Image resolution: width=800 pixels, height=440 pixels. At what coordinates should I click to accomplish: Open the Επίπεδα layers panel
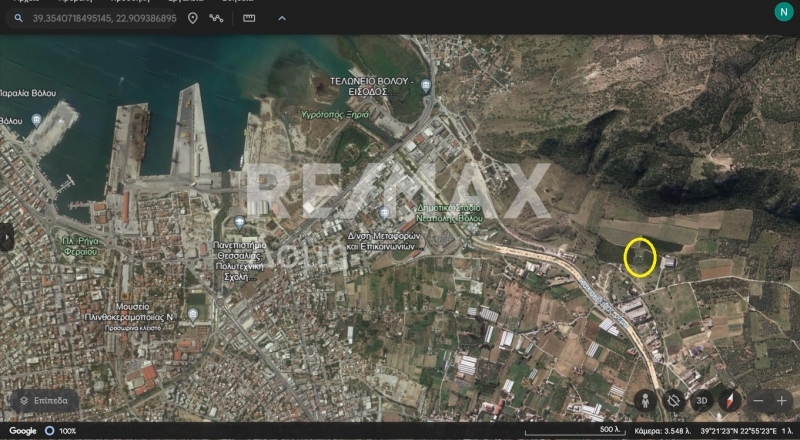pyautogui.click(x=44, y=401)
